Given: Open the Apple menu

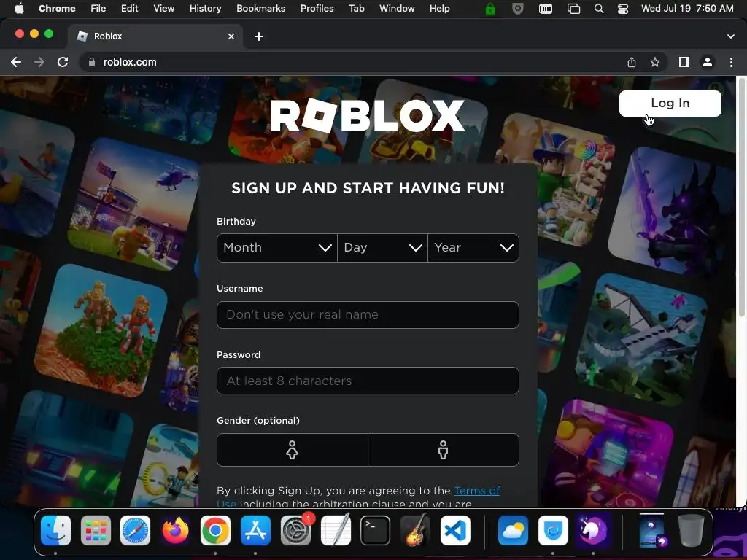Looking at the screenshot, I should 18,8.
